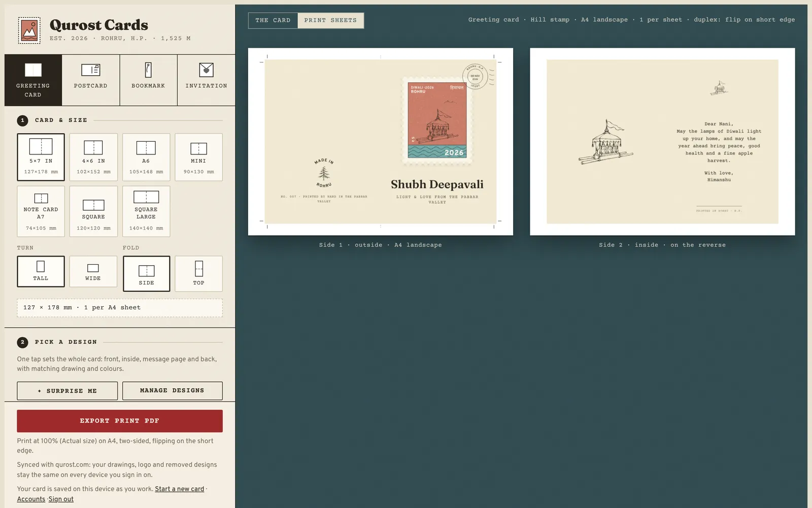Select the Postcard product type

[91, 80]
